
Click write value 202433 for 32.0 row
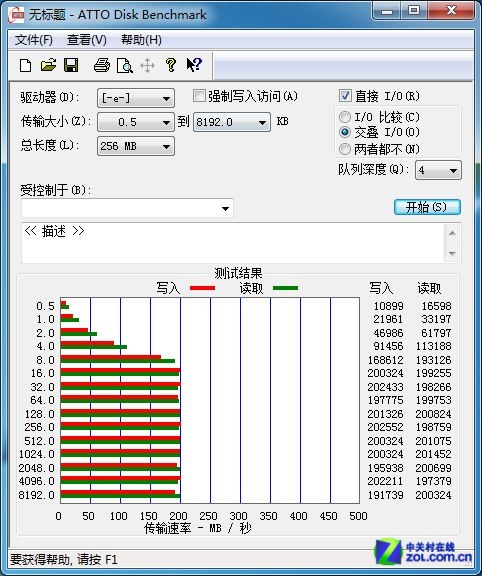(x=385, y=387)
